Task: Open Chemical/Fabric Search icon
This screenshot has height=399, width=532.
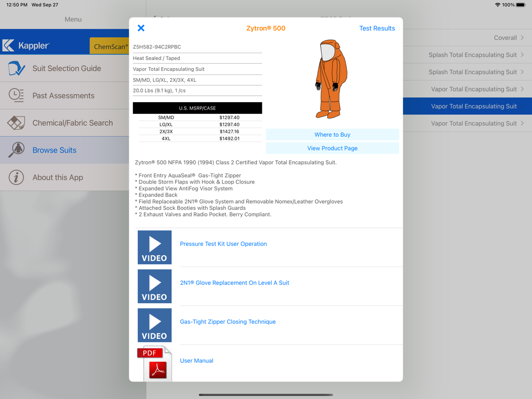Action: (16, 123)
